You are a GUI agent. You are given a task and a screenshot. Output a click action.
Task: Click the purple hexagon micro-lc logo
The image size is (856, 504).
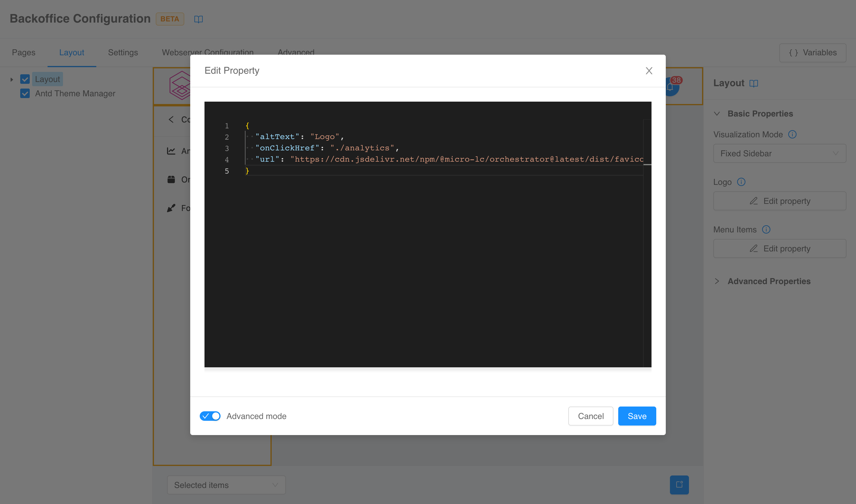(x=181, y=86)
